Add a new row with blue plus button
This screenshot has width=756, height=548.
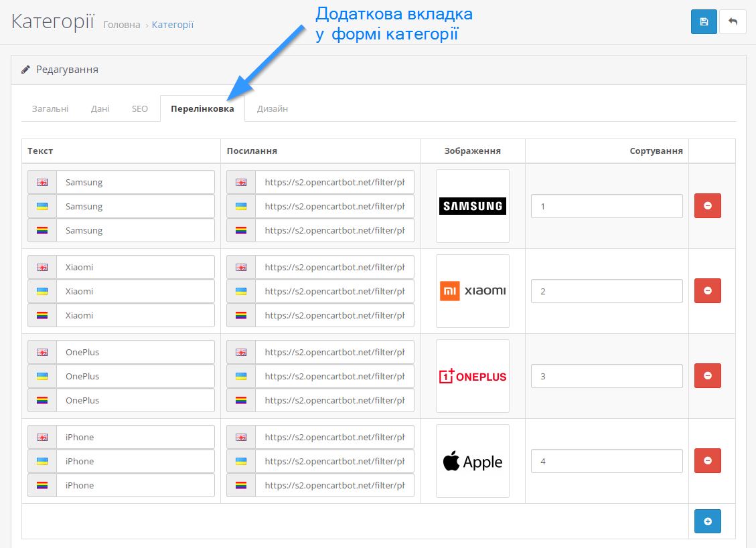pyautogui.click(x=707, y=521)
